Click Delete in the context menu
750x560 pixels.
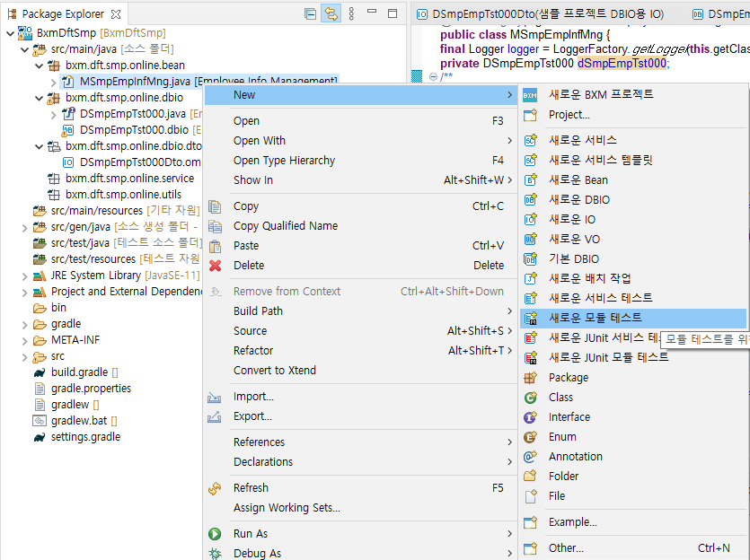click(249, 265)
